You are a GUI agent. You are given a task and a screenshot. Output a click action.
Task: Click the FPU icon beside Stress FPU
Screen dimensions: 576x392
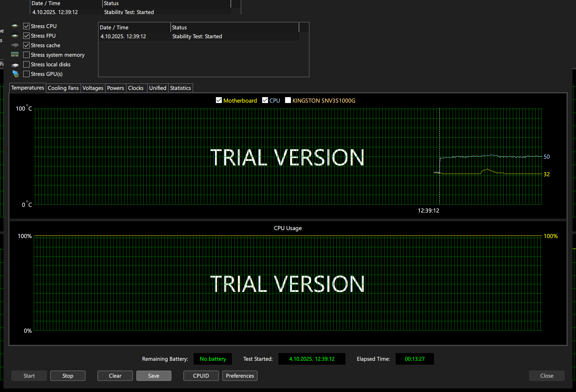point(15,36)
